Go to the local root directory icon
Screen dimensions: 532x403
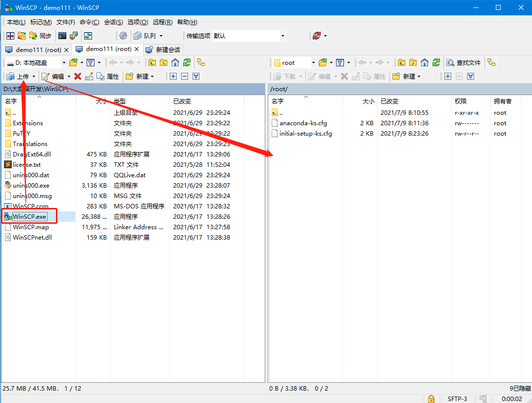pyautogui.click(x=163, y=62)
